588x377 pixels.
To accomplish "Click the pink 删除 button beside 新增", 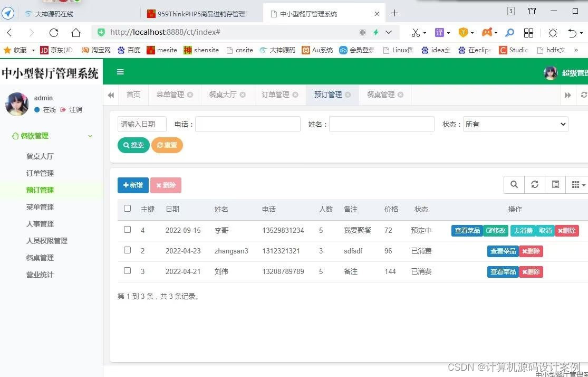I will coord(166,185).
